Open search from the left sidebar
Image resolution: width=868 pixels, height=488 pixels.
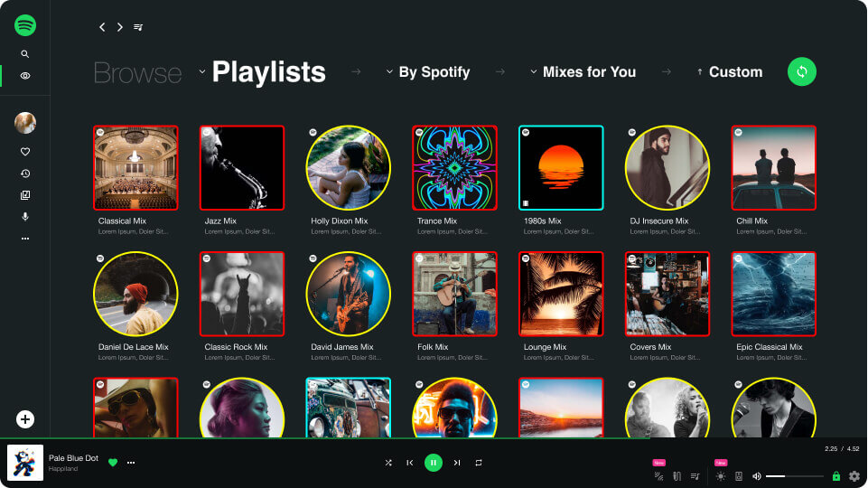[x=25, y=53]
